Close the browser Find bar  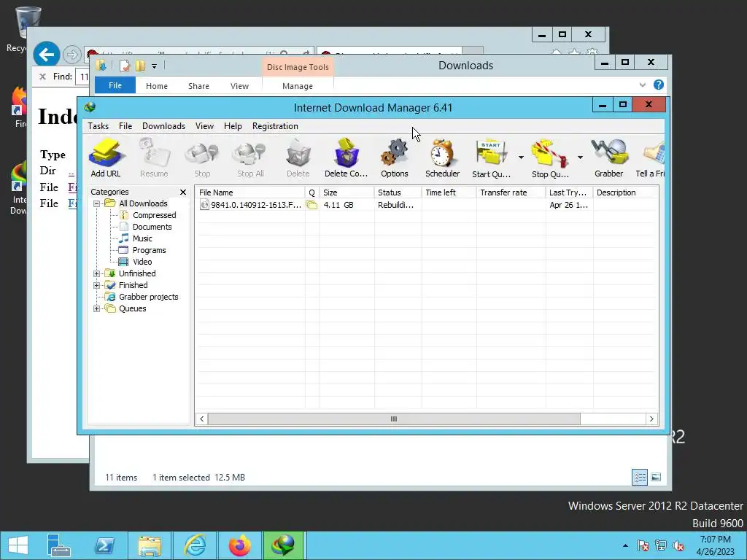pos(42,77)
